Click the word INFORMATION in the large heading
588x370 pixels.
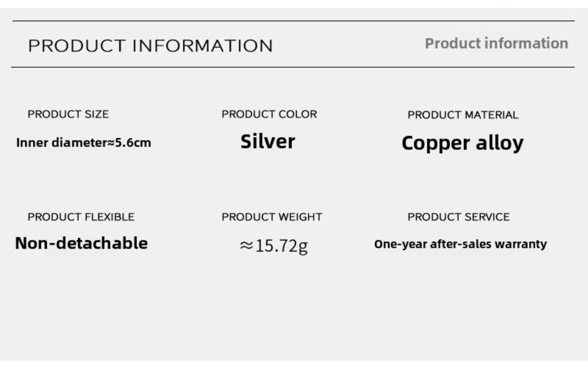(203, 46)
